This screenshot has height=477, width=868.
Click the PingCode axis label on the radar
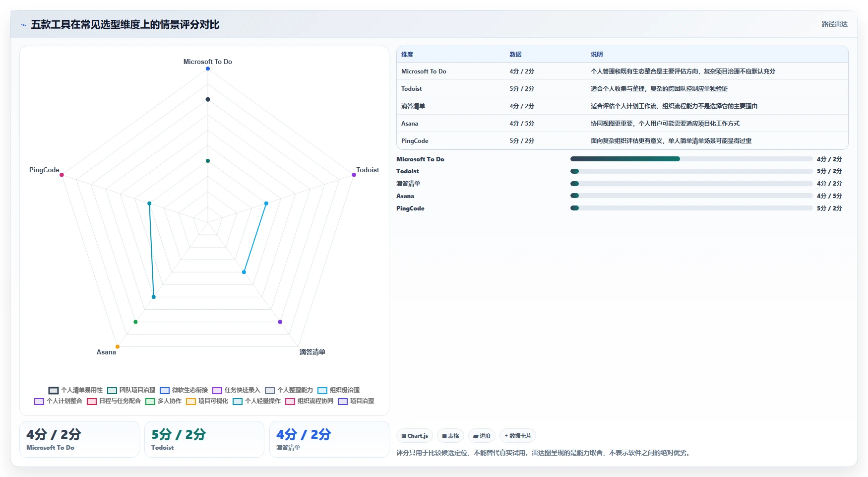(x=44, y=170)
